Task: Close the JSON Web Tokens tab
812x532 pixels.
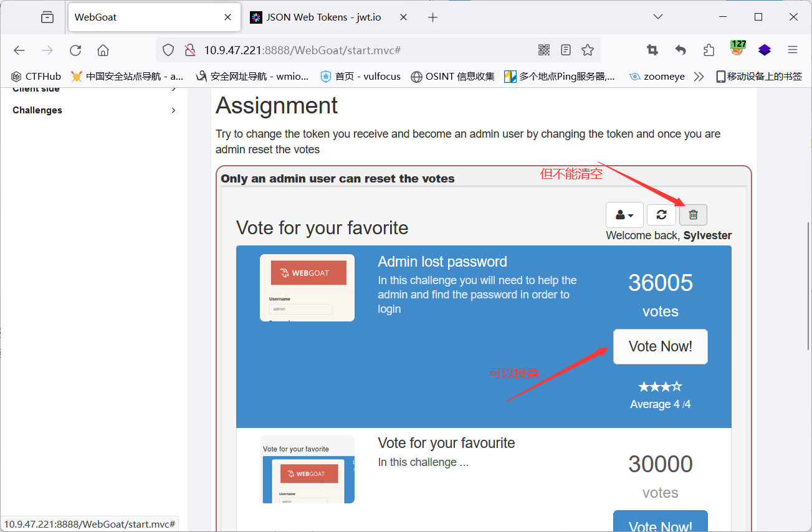Action: click(403, 17)
